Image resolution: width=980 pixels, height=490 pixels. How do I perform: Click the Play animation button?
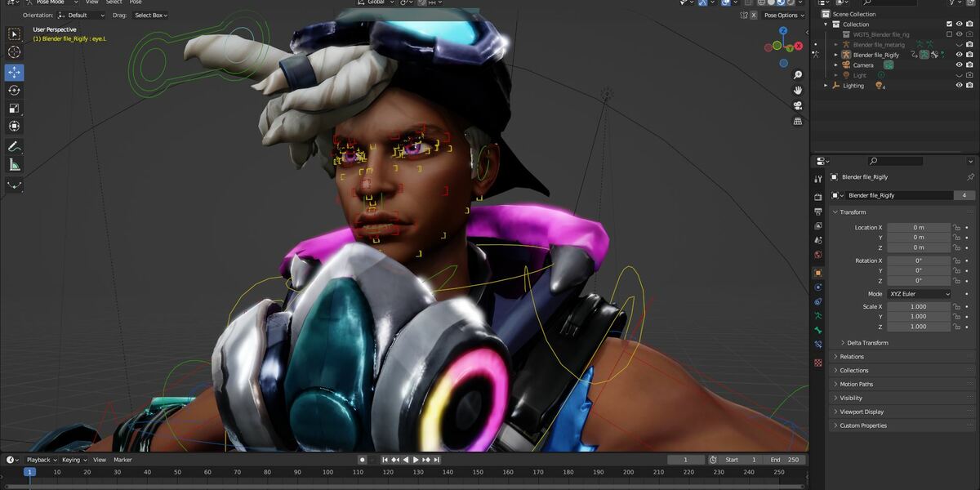(x=416, y=460)
